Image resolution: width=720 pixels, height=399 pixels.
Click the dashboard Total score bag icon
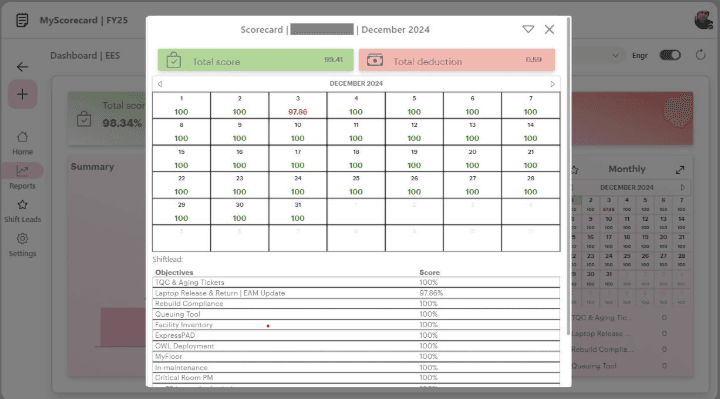point(84,119)
